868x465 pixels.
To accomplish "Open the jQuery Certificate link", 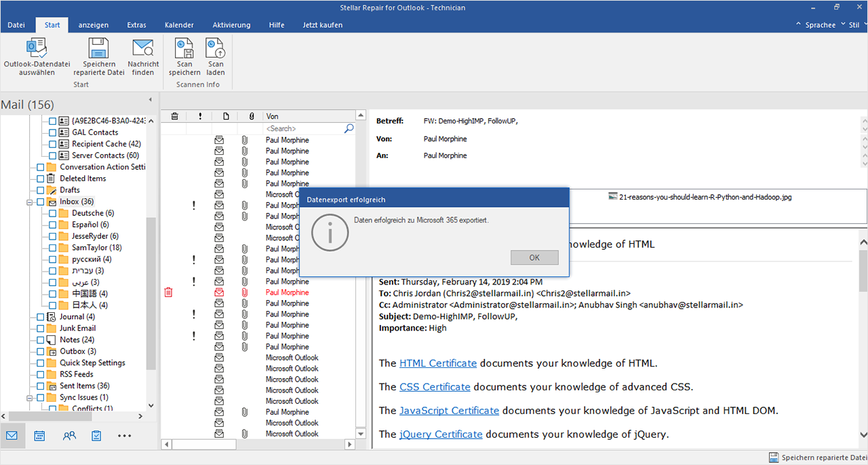I will pyautogui.click(x=441, y=434).
